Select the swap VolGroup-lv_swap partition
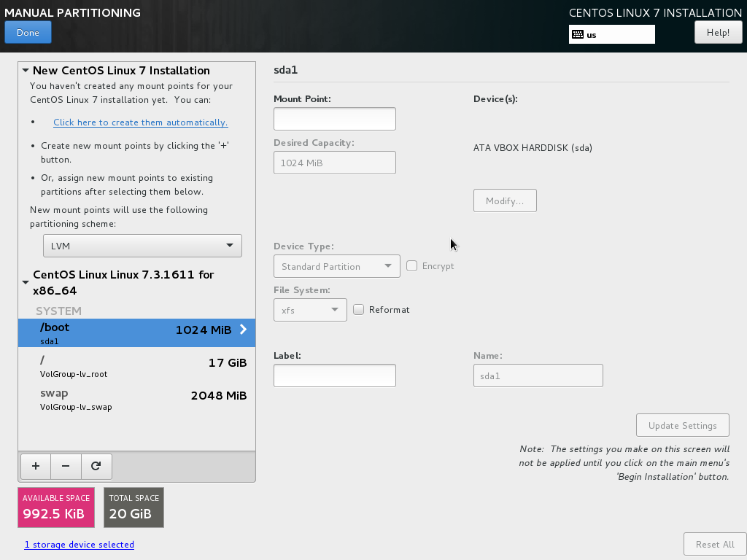This screenshot has width=747, height=560. (x=136, y=399)
